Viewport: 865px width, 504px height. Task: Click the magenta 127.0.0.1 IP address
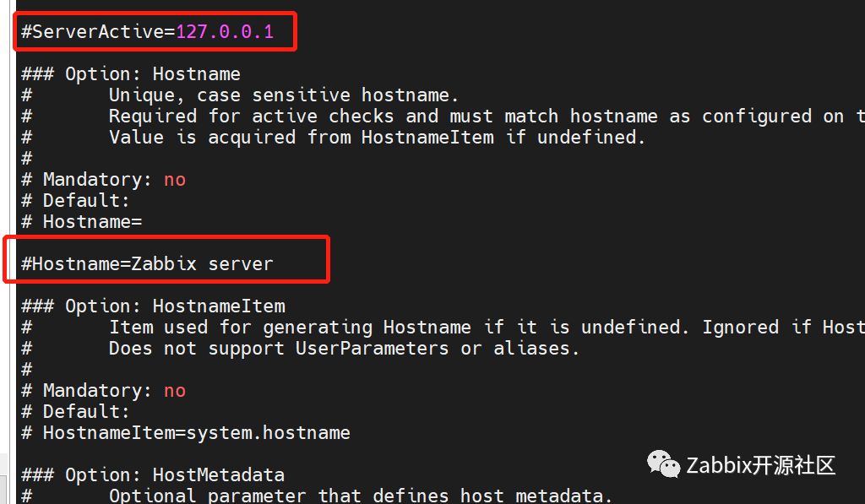225,31
